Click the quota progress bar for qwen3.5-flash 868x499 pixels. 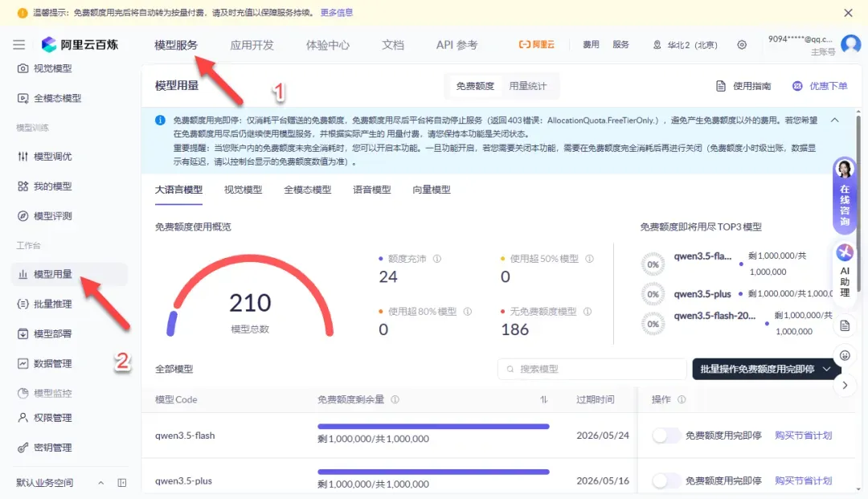click(433, 427)
